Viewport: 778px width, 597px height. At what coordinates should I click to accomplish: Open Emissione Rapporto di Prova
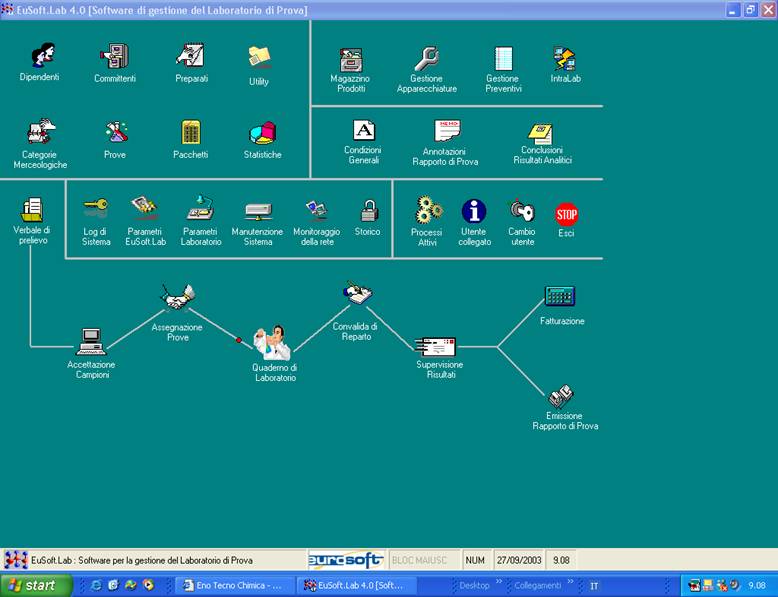[561, 396]
